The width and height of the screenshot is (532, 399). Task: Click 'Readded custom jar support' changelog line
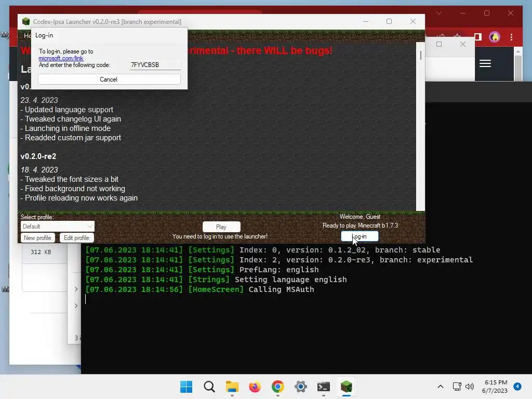pos(71,138)
